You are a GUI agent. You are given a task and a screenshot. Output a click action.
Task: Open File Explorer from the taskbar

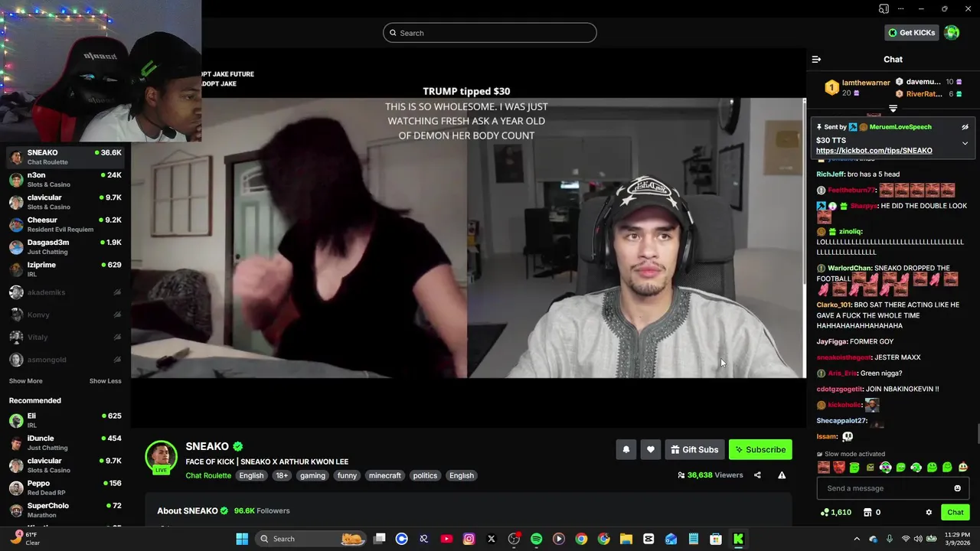[626, 539]
